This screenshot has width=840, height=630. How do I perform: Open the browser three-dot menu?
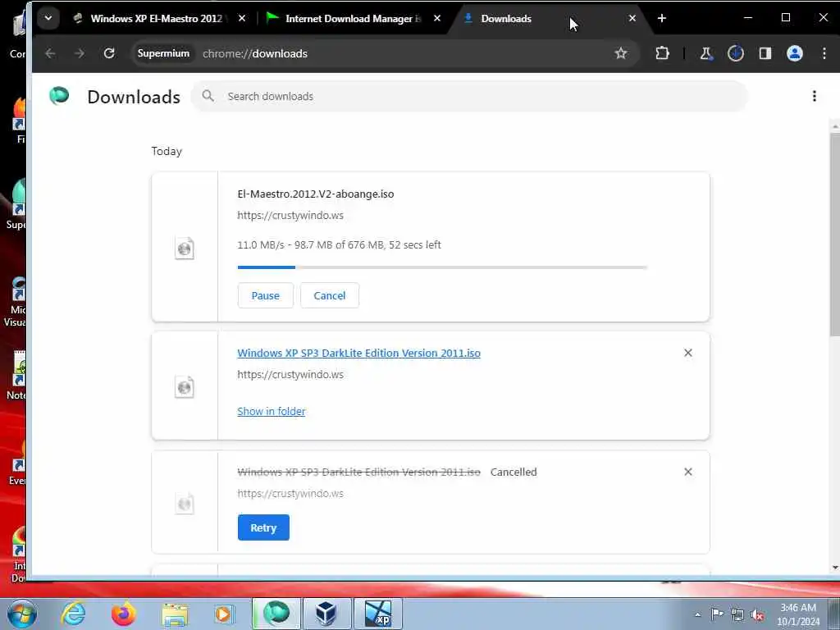(824, 53)
